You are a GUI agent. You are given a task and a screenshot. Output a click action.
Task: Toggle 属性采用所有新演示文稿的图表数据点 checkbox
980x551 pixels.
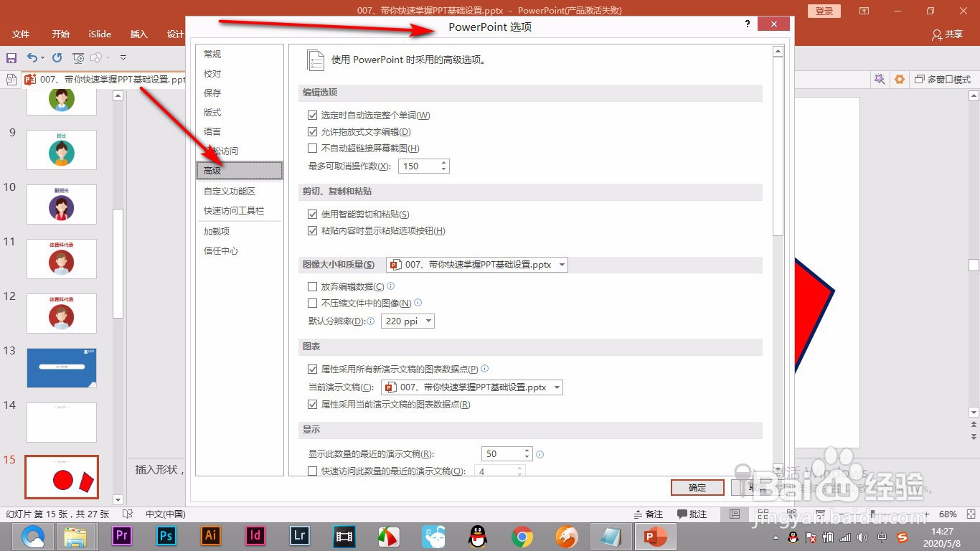(312, 369)
